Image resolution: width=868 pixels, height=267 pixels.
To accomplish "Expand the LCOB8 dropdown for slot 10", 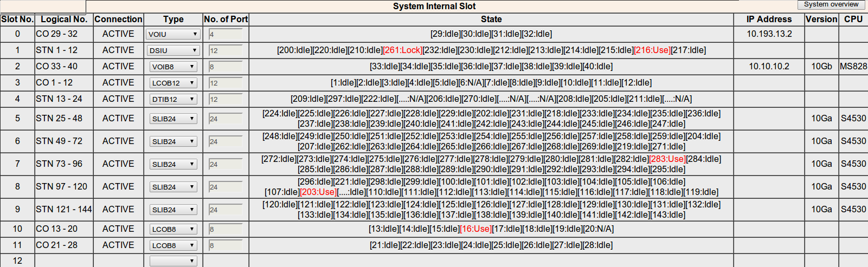I will [x=173, y=229].
